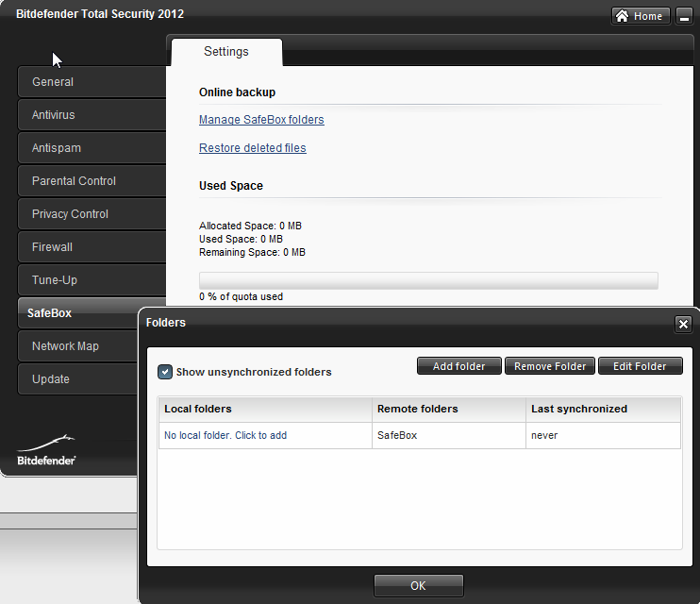
Task: Open the Update settings section
Action: (78, 379)
